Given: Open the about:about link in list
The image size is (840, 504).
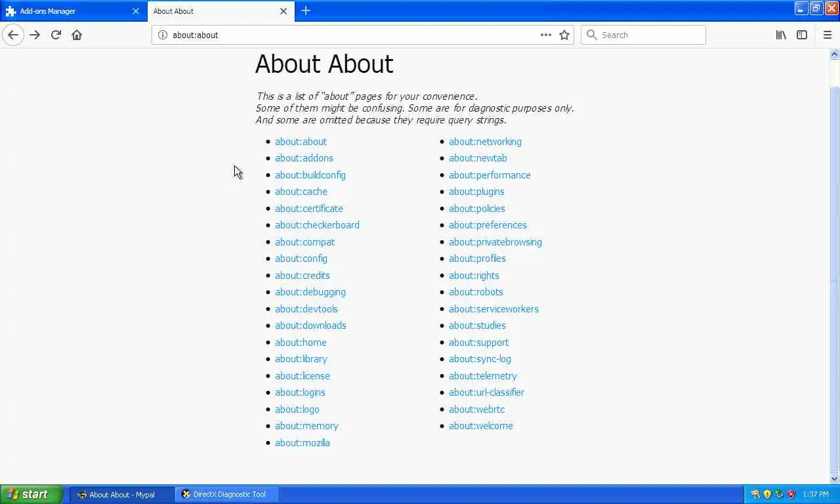Looking at the screenshot, I should 301,142.
